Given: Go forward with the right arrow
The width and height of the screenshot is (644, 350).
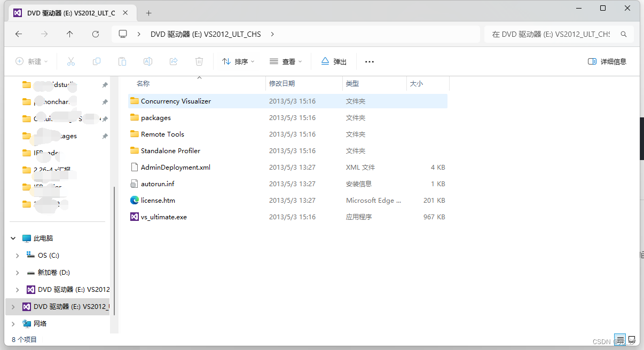Looking at the screenshot, I should pyautogui.click(x=44, y=34).
